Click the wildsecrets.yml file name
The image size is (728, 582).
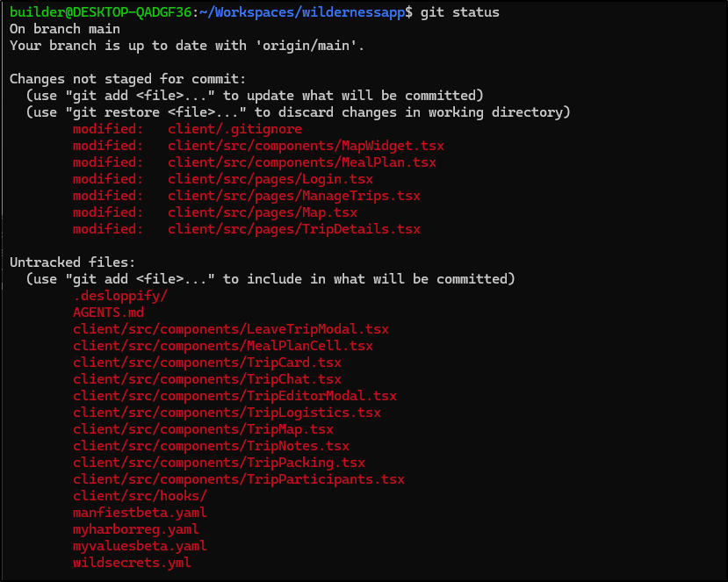coord(132,563)
